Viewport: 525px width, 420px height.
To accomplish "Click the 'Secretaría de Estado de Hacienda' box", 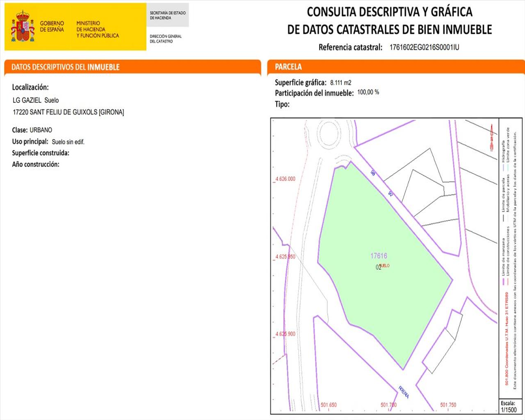I will coord(168,16).
